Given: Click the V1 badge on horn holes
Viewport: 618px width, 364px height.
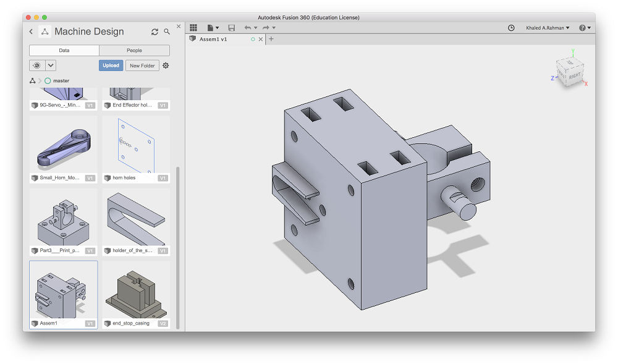Looking at the screenshot, I should coord(163,178).
